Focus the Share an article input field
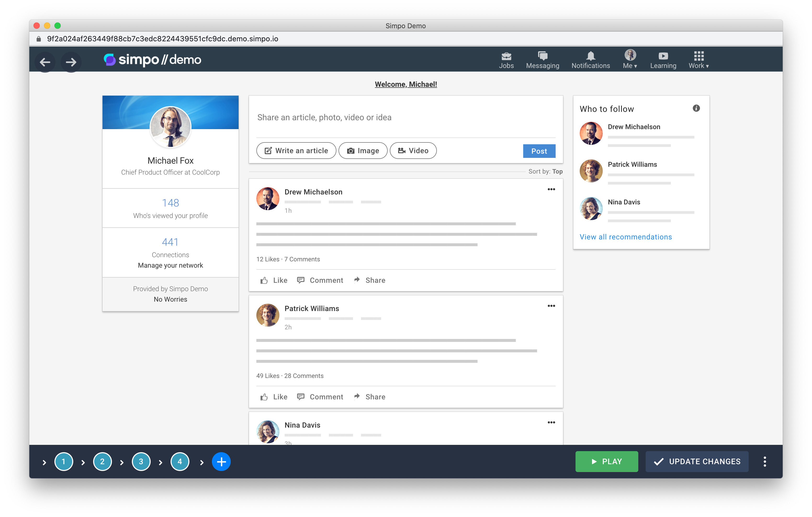 [x=406, y=117]
